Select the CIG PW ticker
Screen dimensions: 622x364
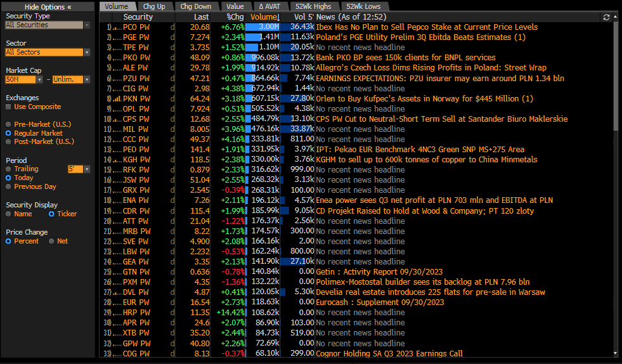135,89
